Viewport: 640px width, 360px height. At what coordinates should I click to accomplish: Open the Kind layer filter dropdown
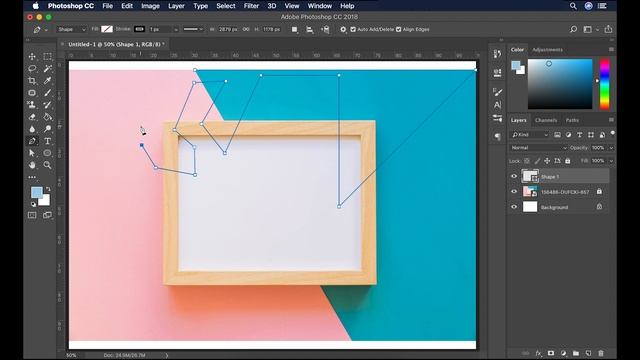530,135
